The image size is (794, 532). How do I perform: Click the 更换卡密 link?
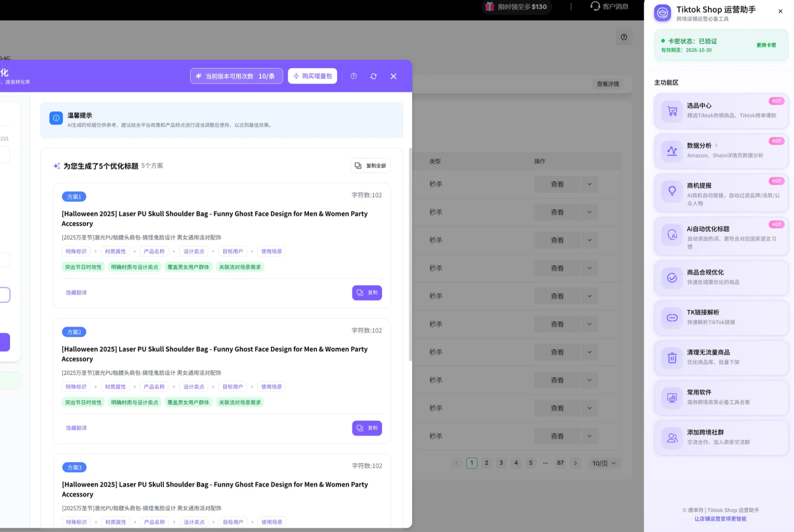point(766,45)
